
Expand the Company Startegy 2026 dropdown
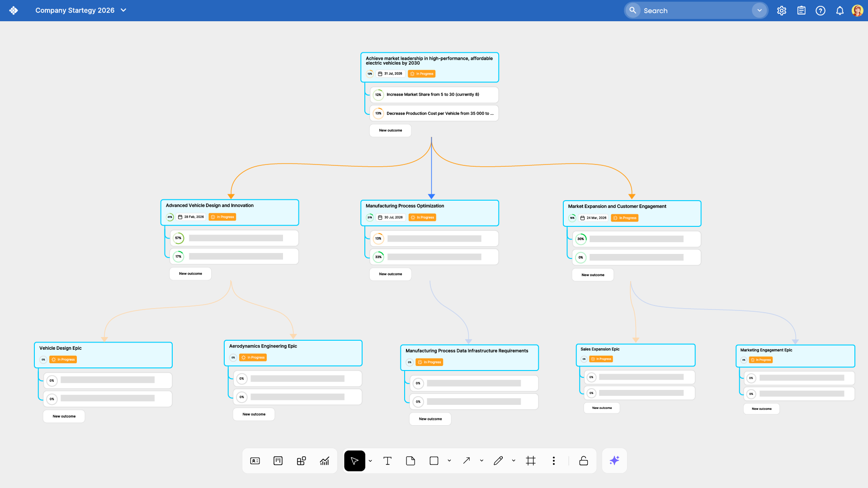(x=123, y=10)
